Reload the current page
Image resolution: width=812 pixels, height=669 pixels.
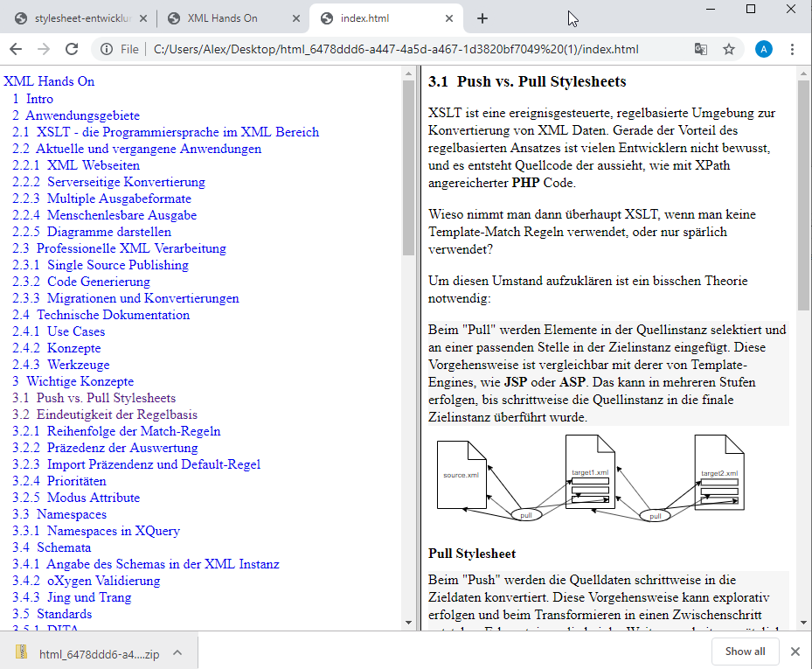72,49
